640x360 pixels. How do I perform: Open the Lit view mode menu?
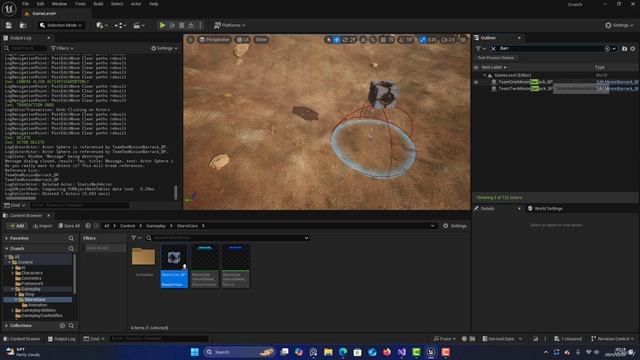tap(243, 40)
